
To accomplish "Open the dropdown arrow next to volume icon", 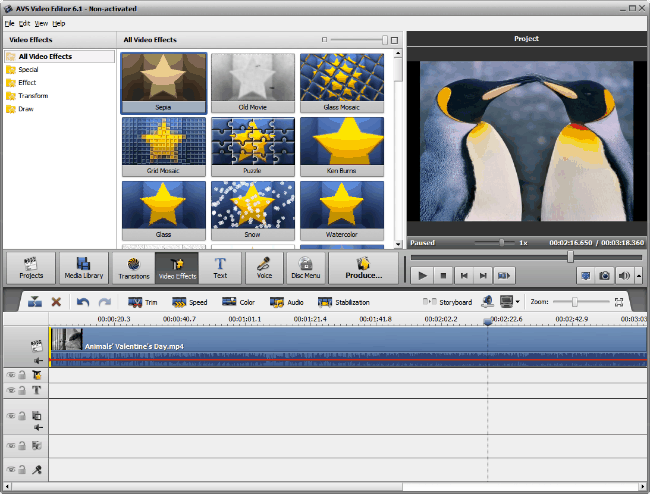I will click(638, 275).
